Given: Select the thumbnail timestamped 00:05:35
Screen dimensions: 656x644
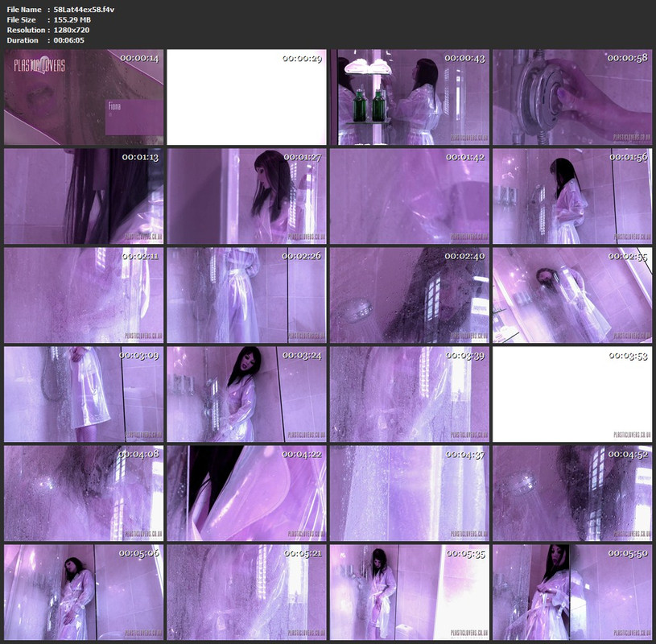Looking at the screenshot, I should pos(410,592).
